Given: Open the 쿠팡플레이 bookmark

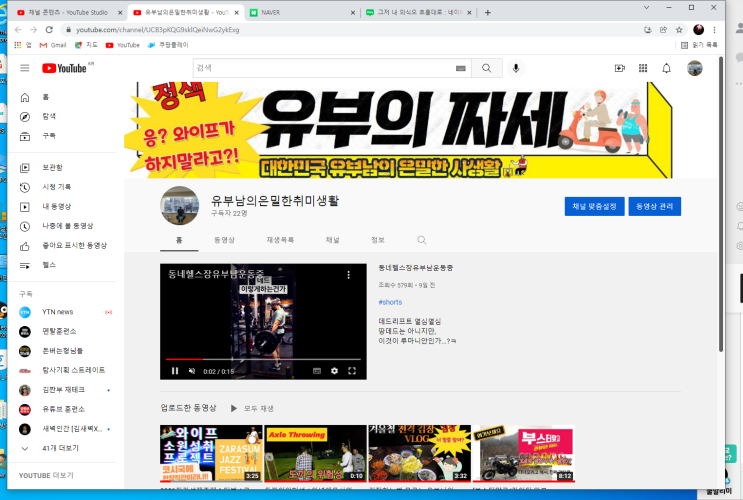Looking at the screenshot, I should (168, 45).
